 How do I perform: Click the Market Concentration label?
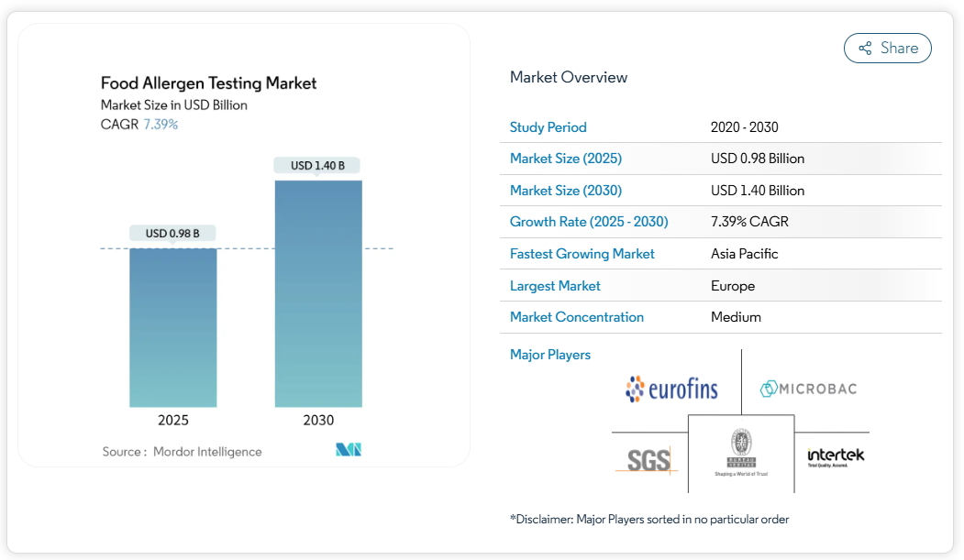click(x=576, y=317)
